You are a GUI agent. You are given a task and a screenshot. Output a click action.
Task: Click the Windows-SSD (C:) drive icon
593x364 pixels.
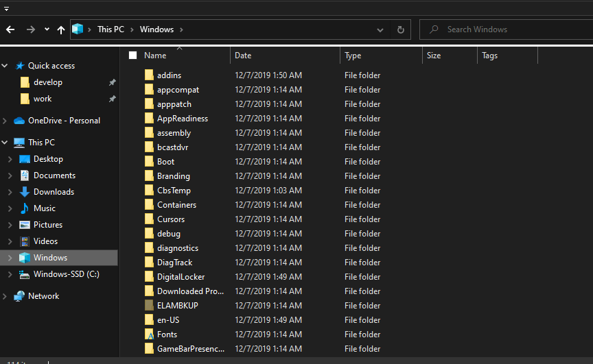coord(25,274)
